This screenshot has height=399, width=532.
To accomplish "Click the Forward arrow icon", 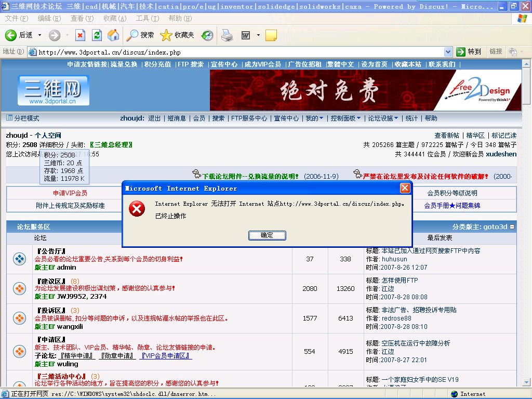I will click(x=54, y=35).
